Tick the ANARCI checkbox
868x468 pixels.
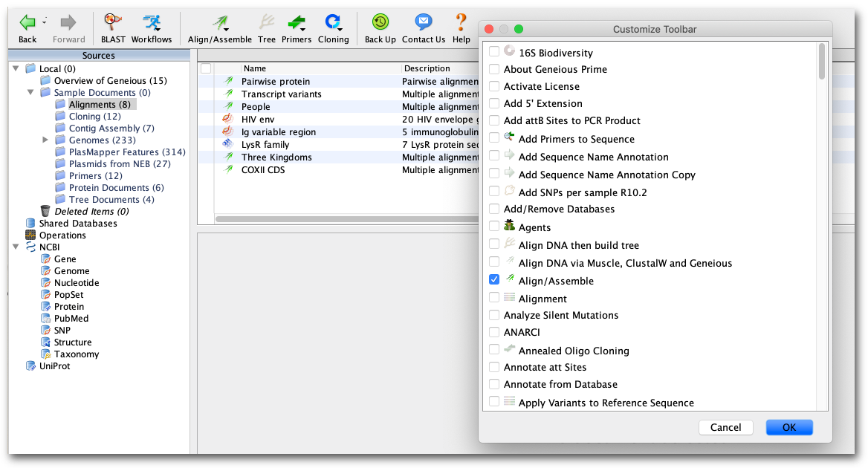click(494, 332)
